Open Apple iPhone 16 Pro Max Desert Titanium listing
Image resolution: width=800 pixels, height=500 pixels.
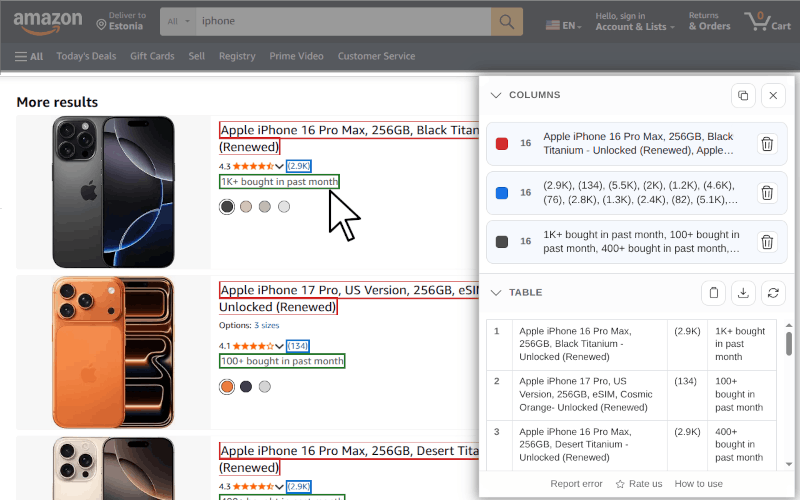[x=349, y=459]
